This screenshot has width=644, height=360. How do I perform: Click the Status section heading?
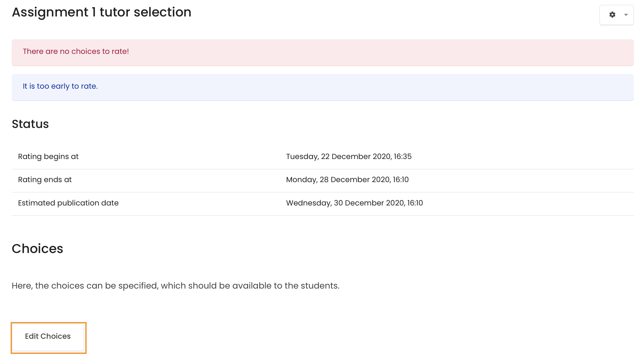30,124
